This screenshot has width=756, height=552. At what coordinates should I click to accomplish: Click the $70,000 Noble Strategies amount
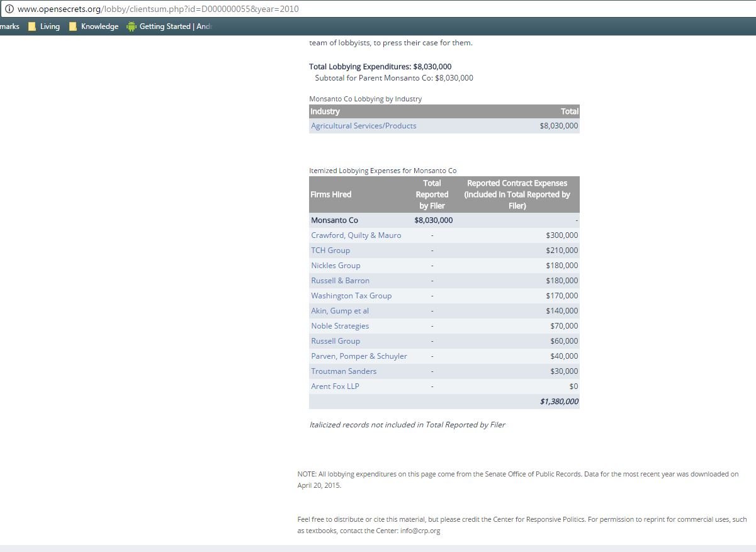pyautogui.click(x=564, y=326)
